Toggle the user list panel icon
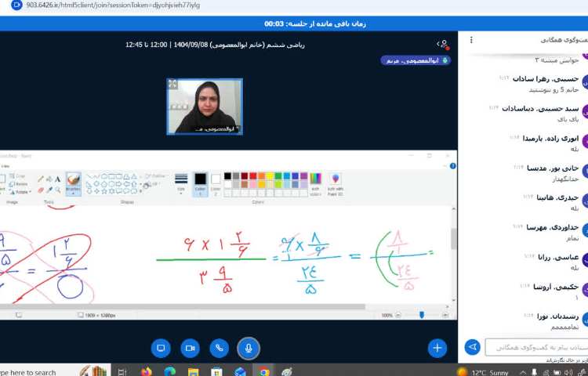The image size is (588, 376). pos(443,45)
